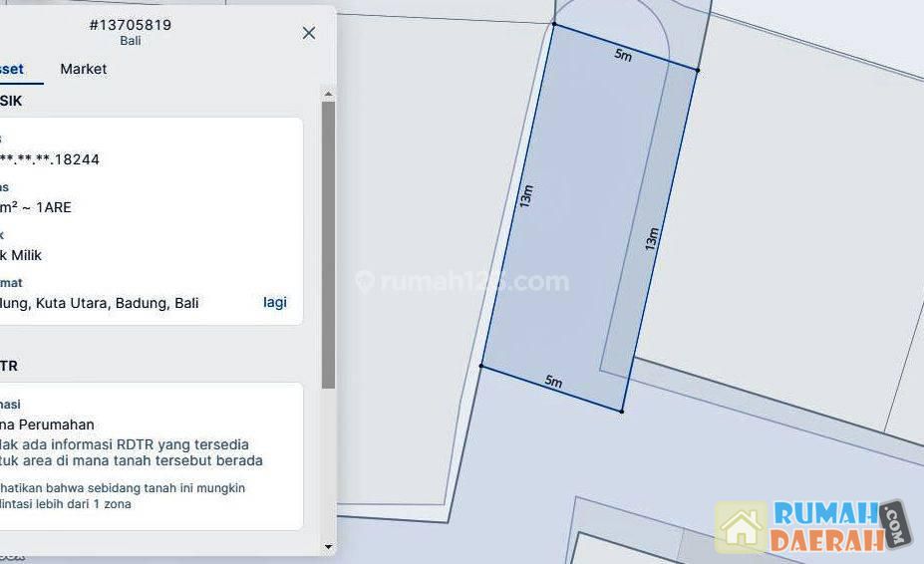Click the bottom edge 5m measurement label

pos(553,382)
